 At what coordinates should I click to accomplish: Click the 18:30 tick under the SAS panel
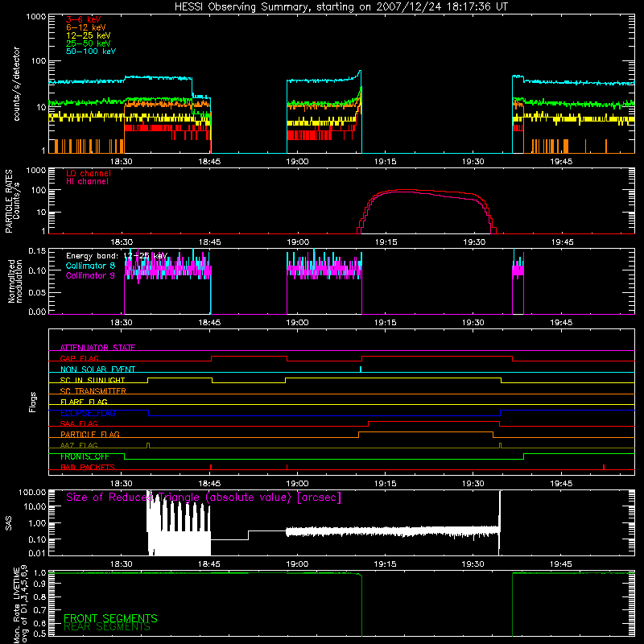pos(122,564)
